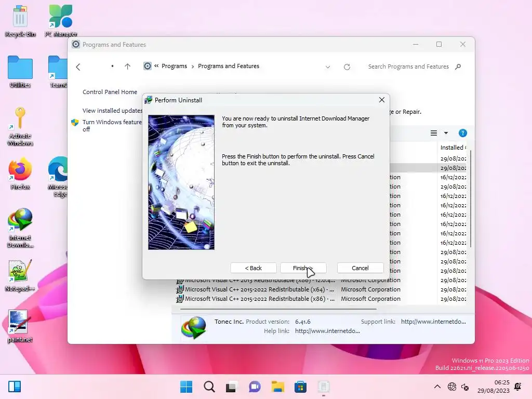Open the Utilities folder on desktop
Image resolution: width=532 pixels, height=399 pixels.
click(20, 72)
